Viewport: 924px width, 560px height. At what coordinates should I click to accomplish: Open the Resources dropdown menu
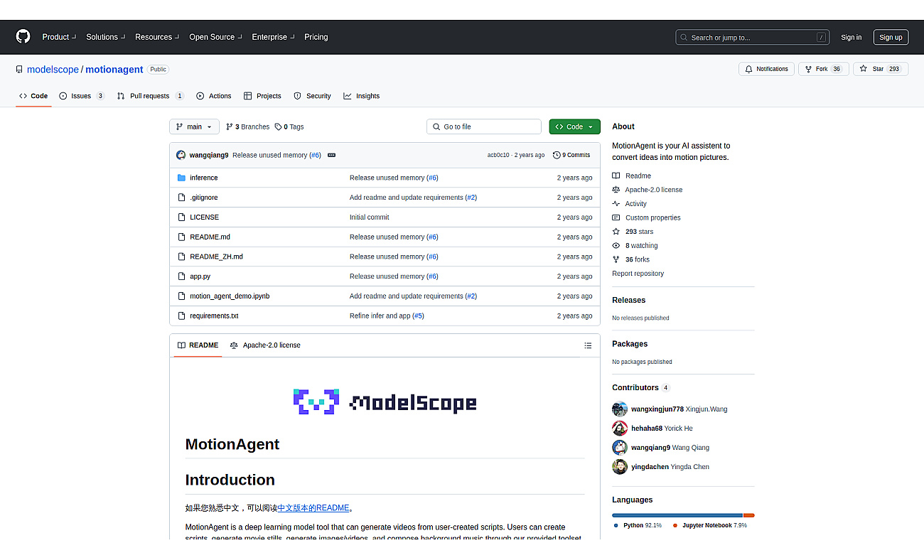[157, 37]
